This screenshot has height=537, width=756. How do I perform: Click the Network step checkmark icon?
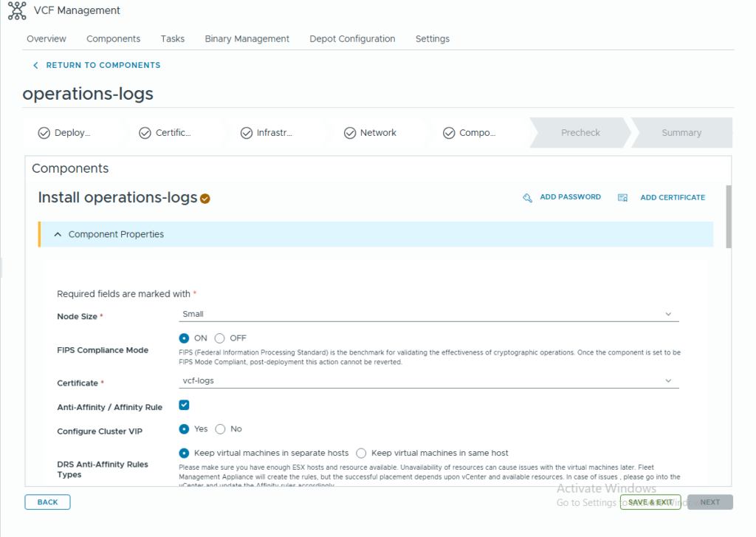tap(350, 133)
